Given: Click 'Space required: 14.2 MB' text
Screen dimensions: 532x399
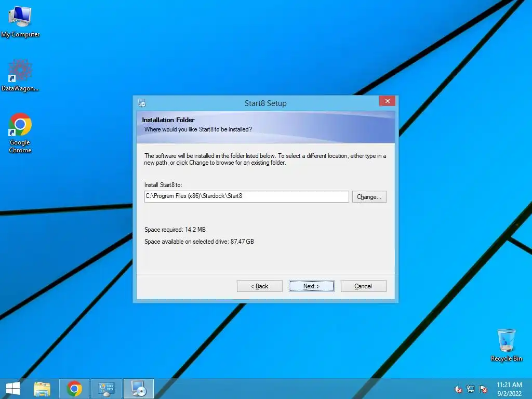Looking at the screenshot, I should pos(175,230).
